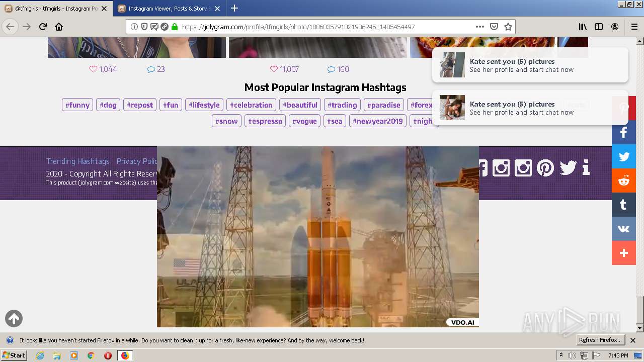Share page on Tumblr sidebar button
Image resolution: width=644 pixels, height=362 pixels.
coord(624,205)
